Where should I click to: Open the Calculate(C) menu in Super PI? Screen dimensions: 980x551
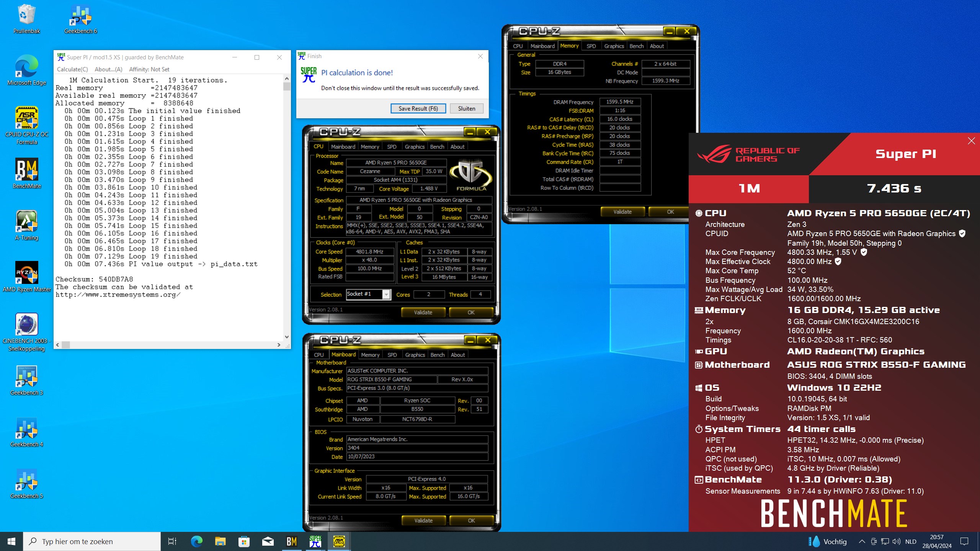[72, 69]
